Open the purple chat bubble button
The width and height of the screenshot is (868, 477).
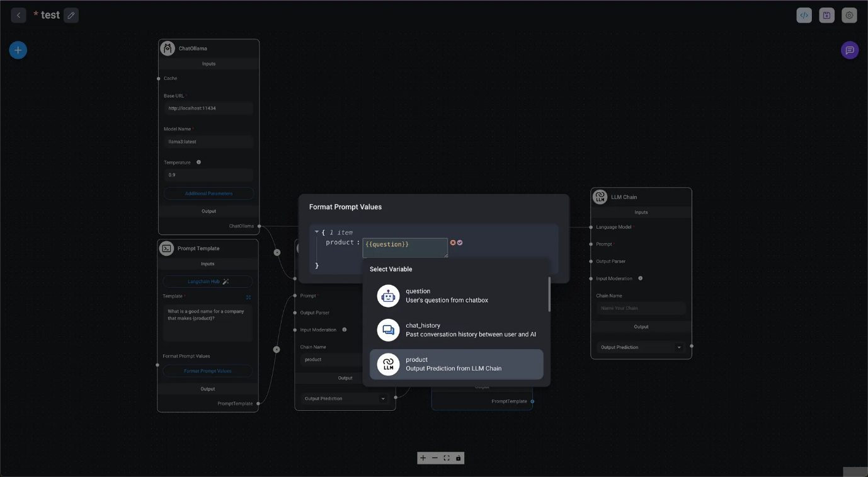849,50
